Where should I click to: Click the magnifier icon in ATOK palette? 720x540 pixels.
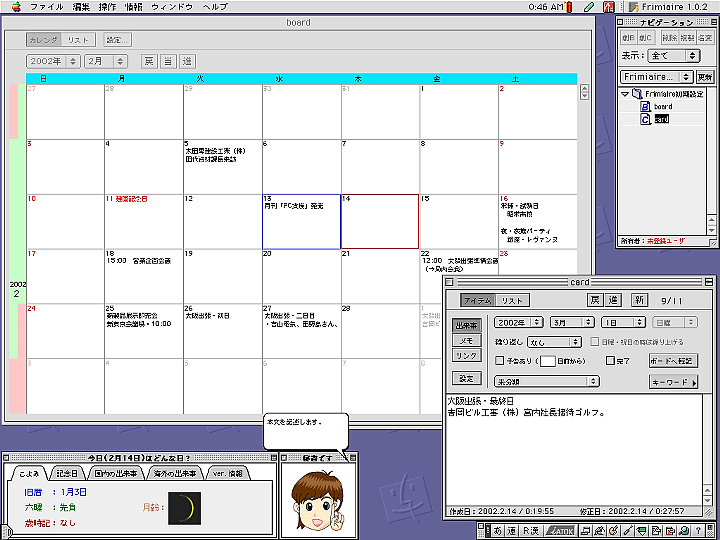(685, 531)
